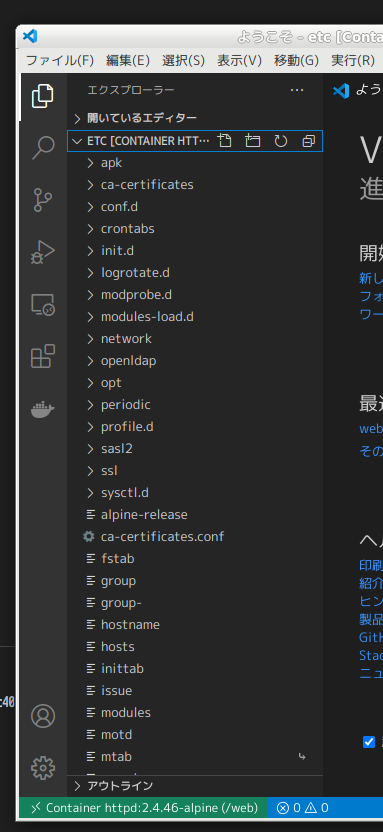Viewport: 383px width, 832px height.
Task: Open the hosts file
Action: [x=195, y=647]
